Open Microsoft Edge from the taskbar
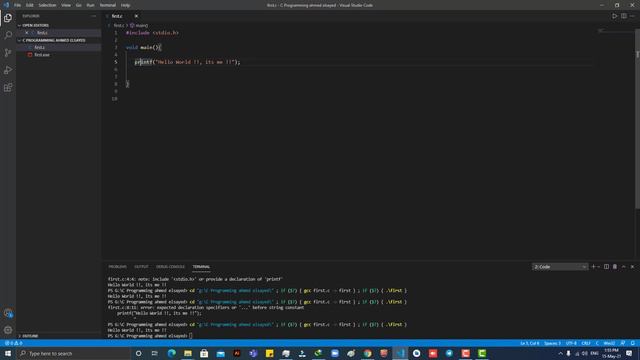Screen dimensions: 640x360 [171, 353]
